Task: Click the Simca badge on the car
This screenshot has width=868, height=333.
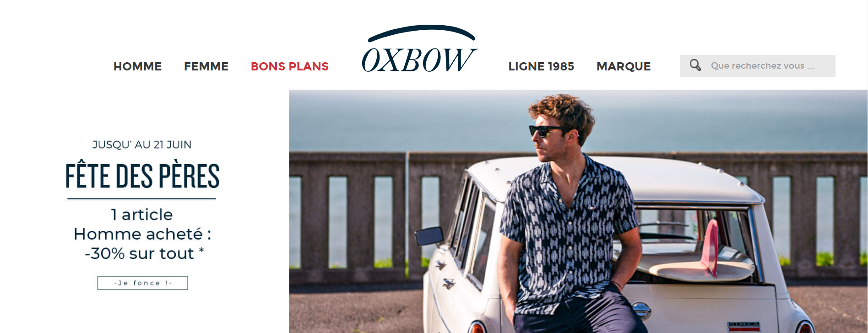Action: pos(743,327)
